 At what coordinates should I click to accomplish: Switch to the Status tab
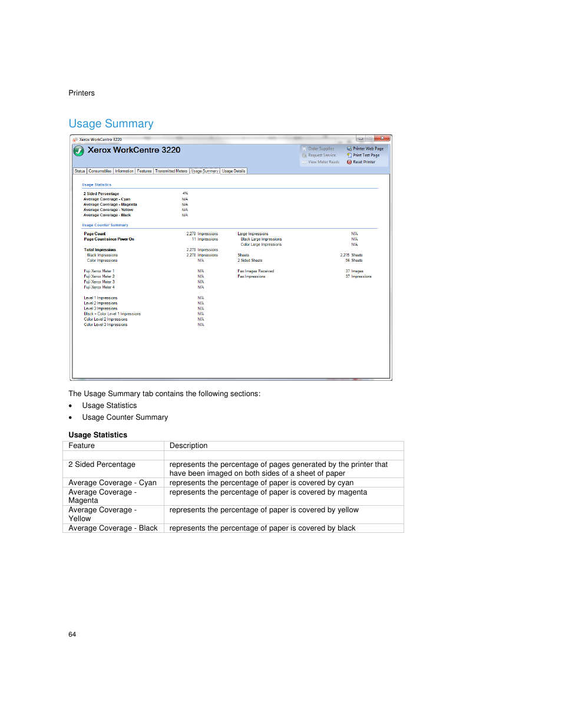click(x=80, y=171)
